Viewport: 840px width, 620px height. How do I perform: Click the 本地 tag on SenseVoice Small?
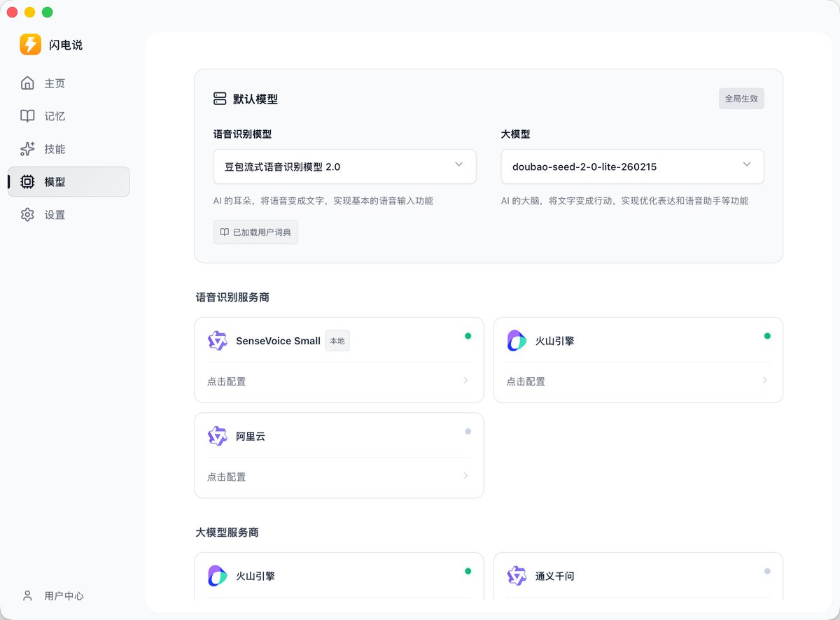tap(337, 341)
